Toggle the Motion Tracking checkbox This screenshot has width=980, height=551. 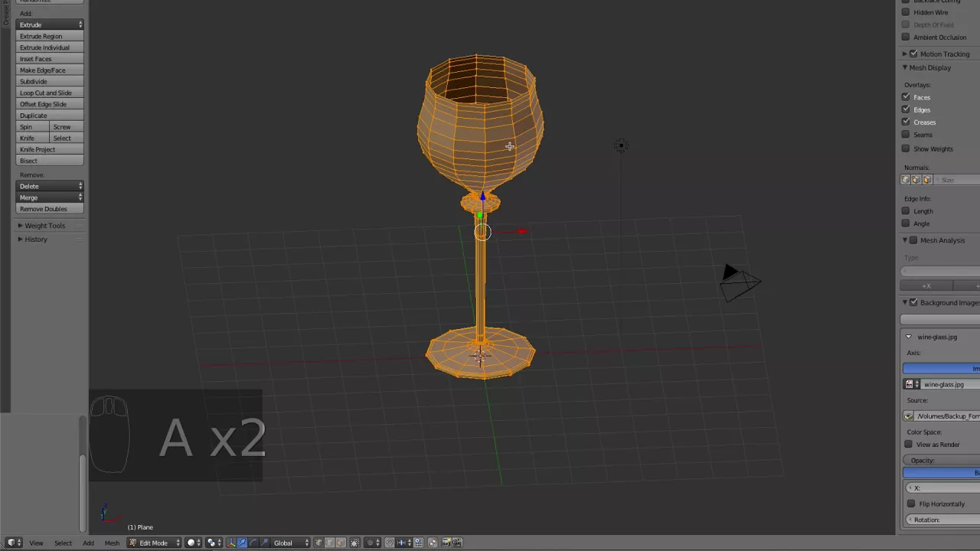[913, 54]
